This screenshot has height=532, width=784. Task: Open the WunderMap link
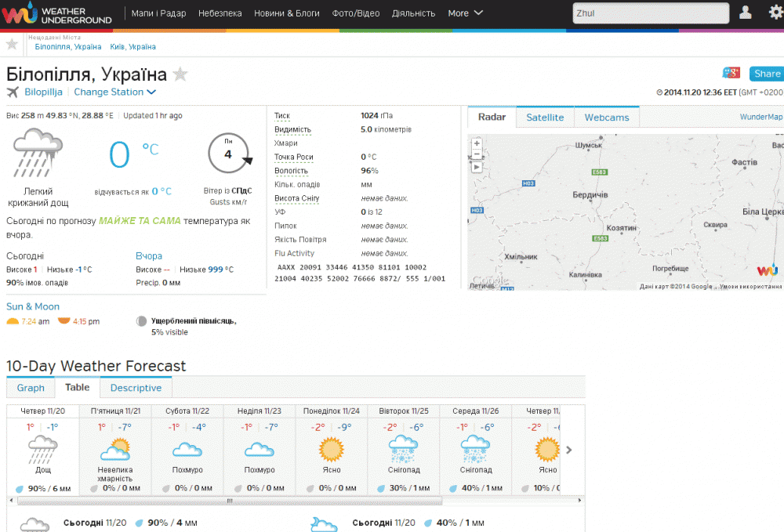(760, 118)
